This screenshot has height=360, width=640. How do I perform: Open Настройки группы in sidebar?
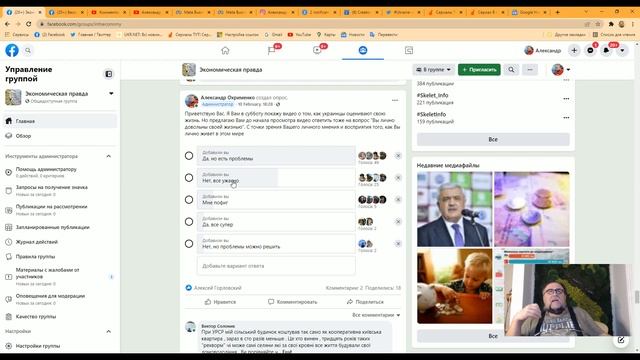60,346
